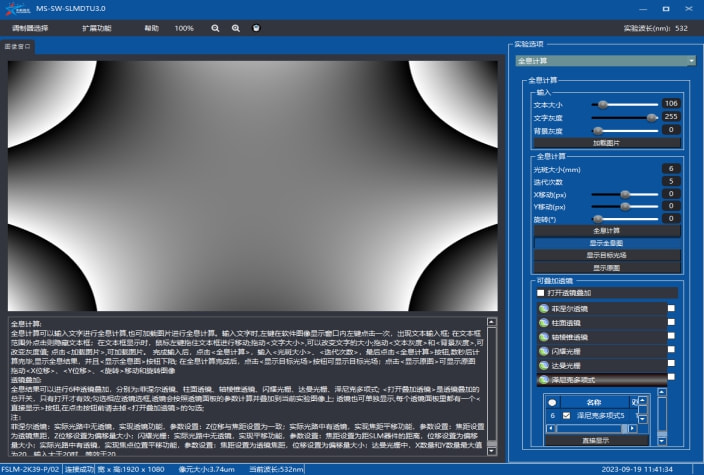Click the hand pan tool icon
704x475 pixels.
point(255,28)
